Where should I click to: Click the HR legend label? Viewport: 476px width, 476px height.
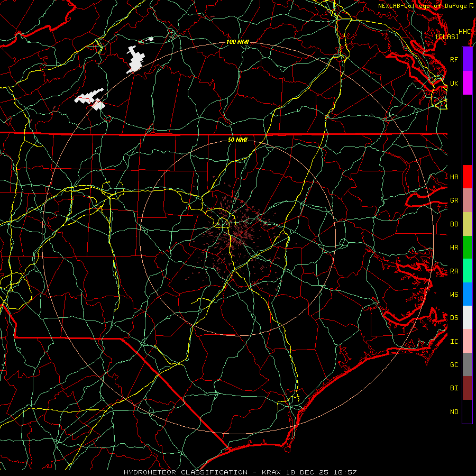pyautogui.click(x=454, y=248)
